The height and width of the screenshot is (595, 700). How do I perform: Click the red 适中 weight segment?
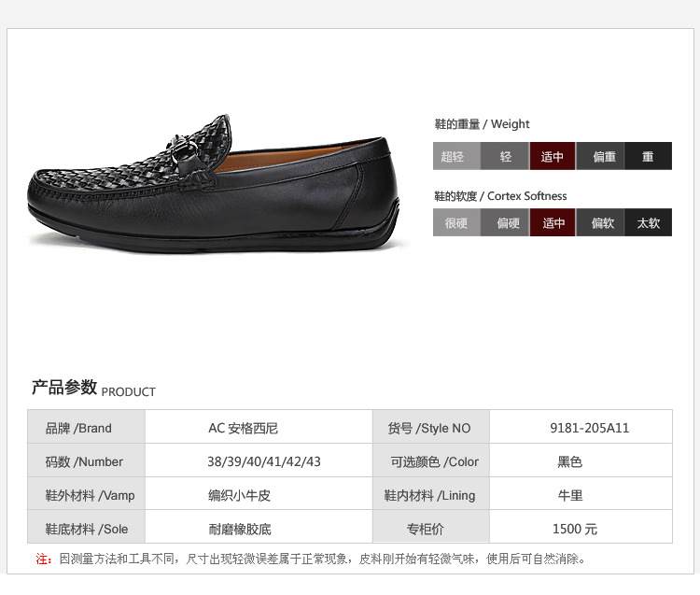(x=553, y=156)
